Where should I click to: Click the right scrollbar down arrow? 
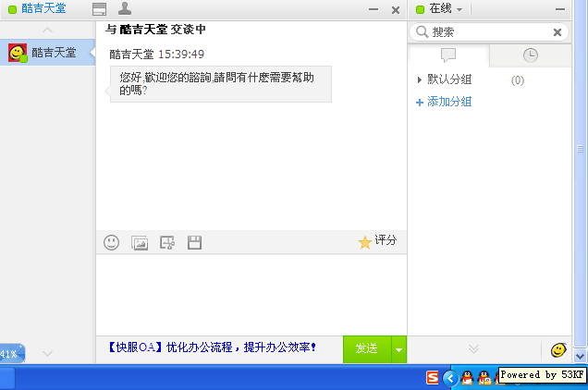tap(580, 356)
